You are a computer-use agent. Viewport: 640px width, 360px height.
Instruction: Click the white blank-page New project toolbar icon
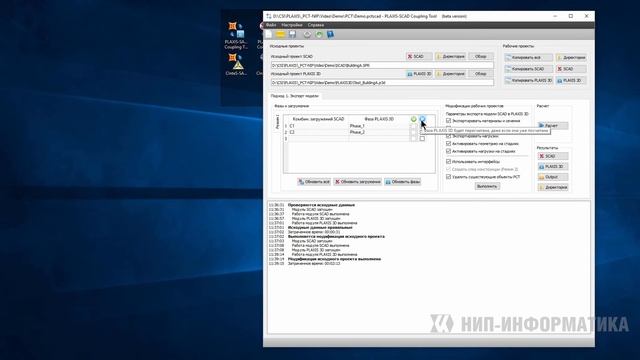pyautogui.click(x=269, y=35)
